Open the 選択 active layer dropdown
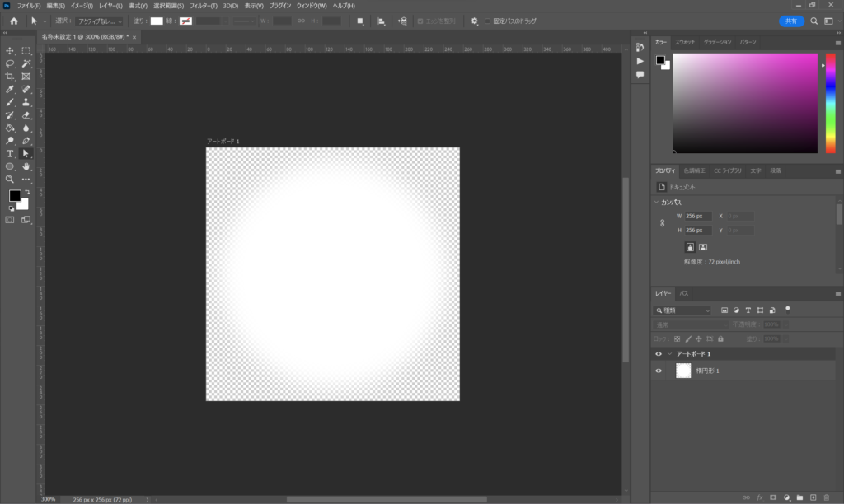Image resolution: width=844 pixels, height=504 pixels. pos(100,21)
